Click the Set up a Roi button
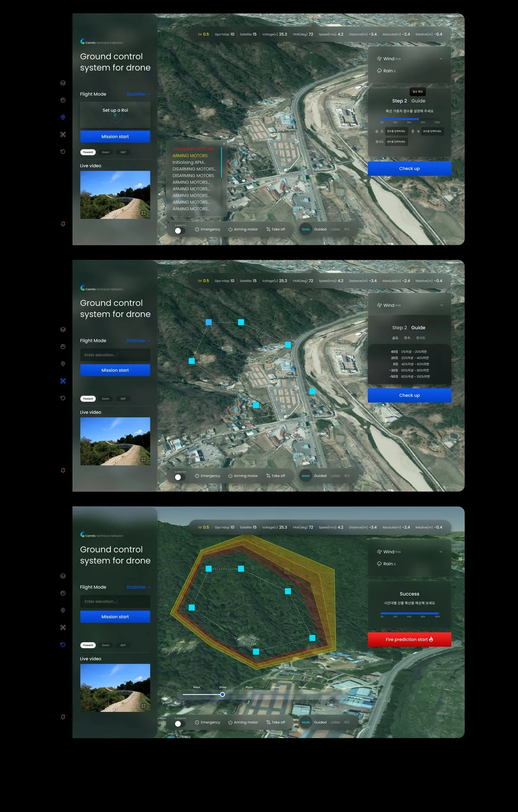Image resolution: width=518 pixels, height=812 pixels. coord(115,114)
